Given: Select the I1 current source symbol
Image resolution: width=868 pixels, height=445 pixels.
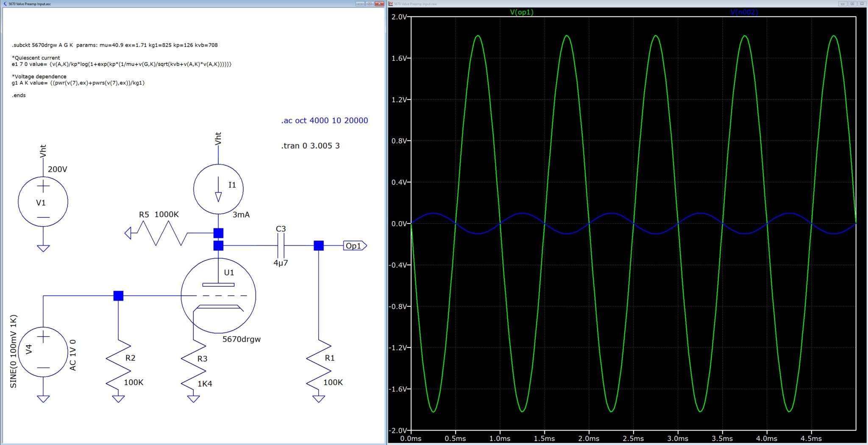Looking at the screenshot, I should click(218, 189).
